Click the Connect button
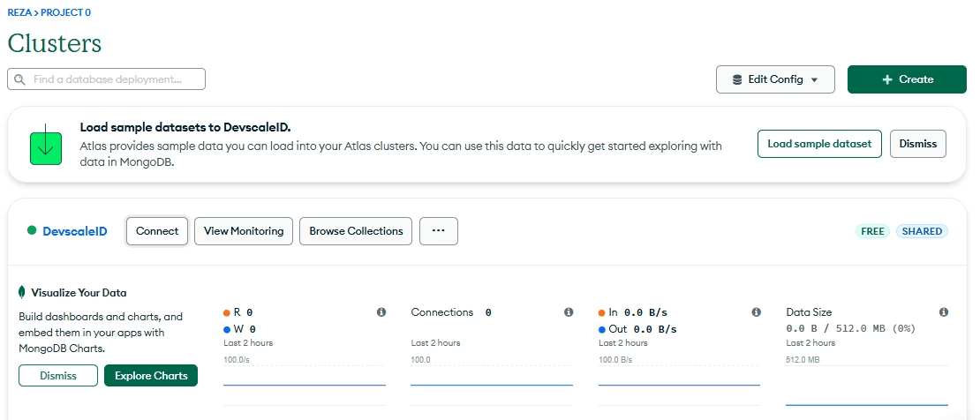The width and height of the screenshot is (980, 420). pyautogui.click(x=157, y=231)
